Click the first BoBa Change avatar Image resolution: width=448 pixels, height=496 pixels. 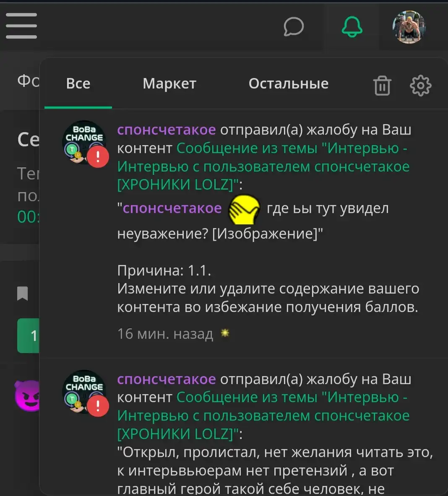pos(84,143)
